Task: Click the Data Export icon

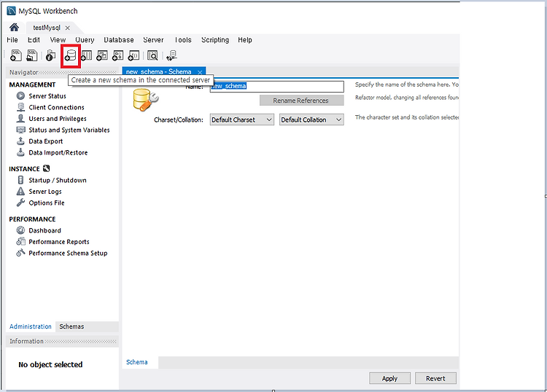Action: click(20, 141)
